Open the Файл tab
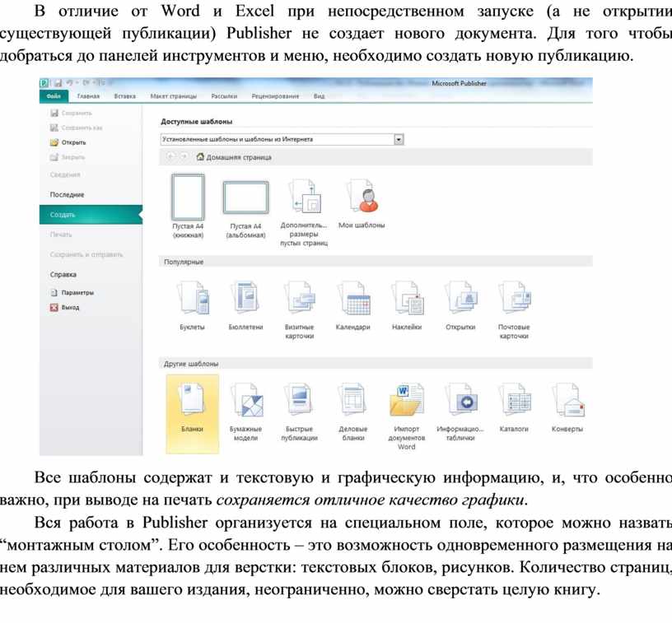672x623 pixels. click(x=54, y=96)
